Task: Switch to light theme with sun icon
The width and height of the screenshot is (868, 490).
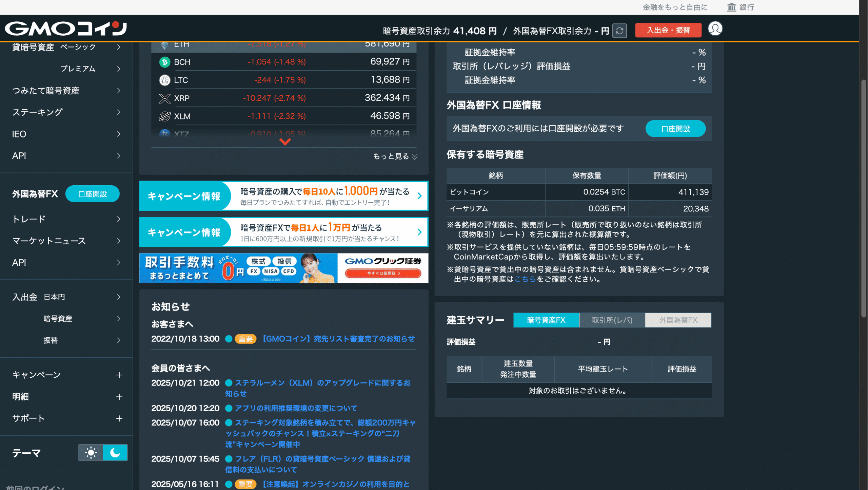Action: tap(90, 452)
